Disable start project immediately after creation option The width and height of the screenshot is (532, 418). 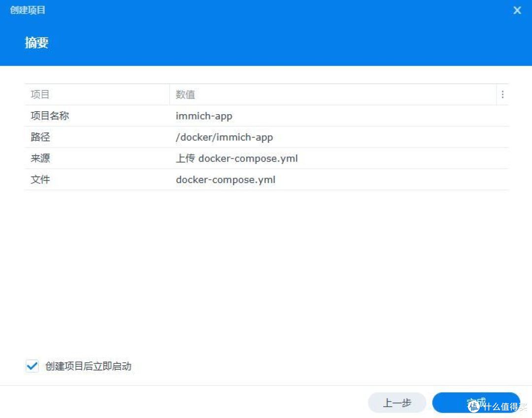click(x=32, y=366)
